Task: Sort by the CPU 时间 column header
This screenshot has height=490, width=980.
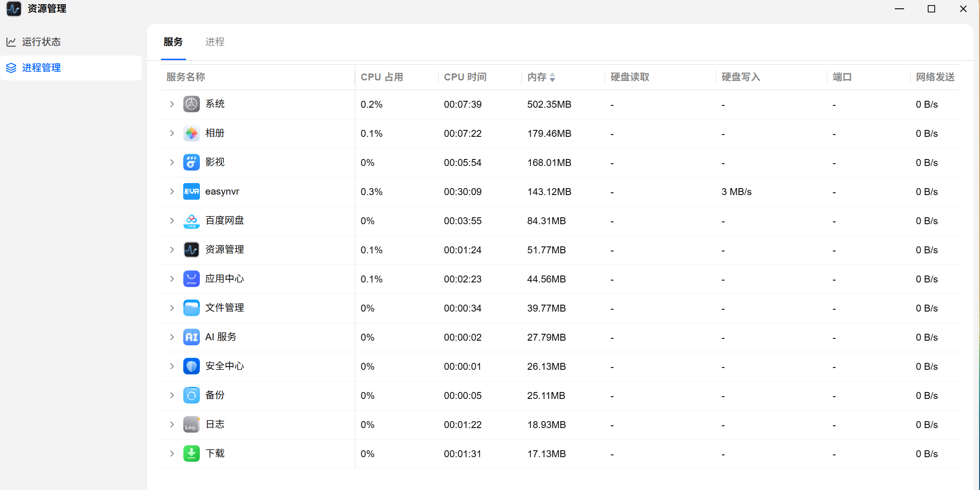Action: (x=465, y=77)
